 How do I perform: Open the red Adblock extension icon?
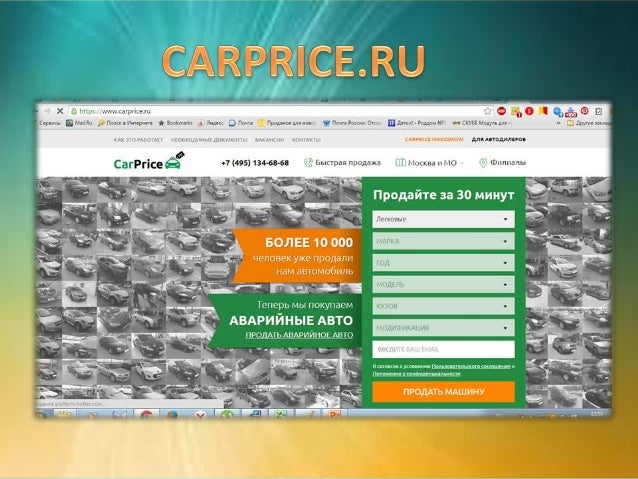tap(502, 111)
